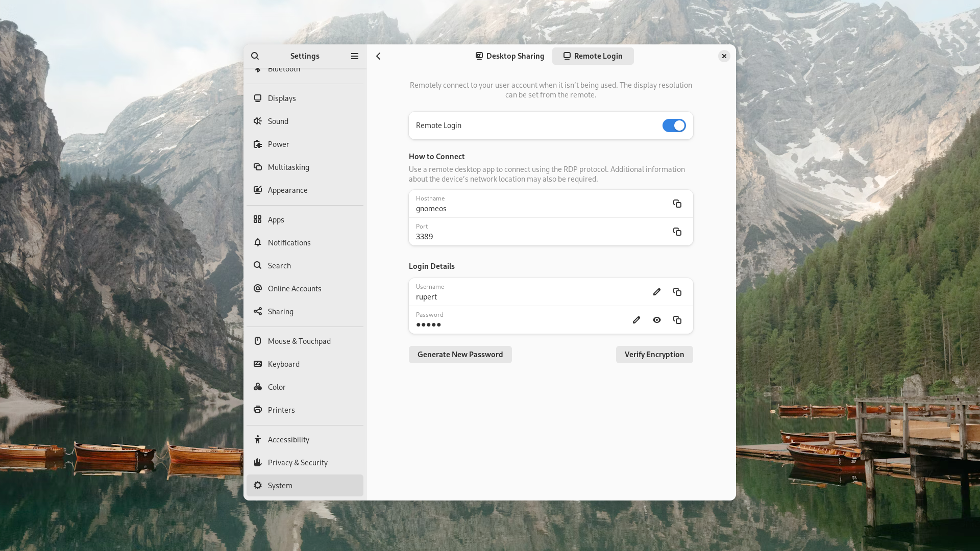This screenshot has width=980, height=551.
Task: Open Apps settings
Action: (305, 220)
